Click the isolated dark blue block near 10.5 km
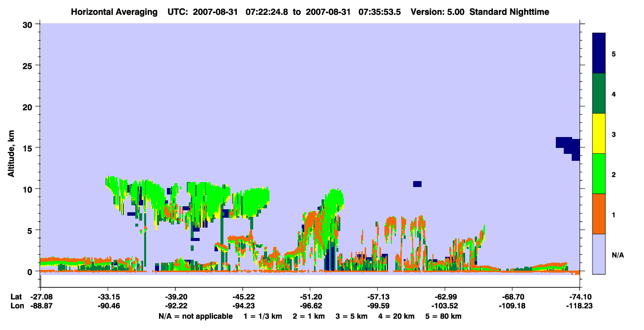644x330 pixels. (x=417, y=184)
